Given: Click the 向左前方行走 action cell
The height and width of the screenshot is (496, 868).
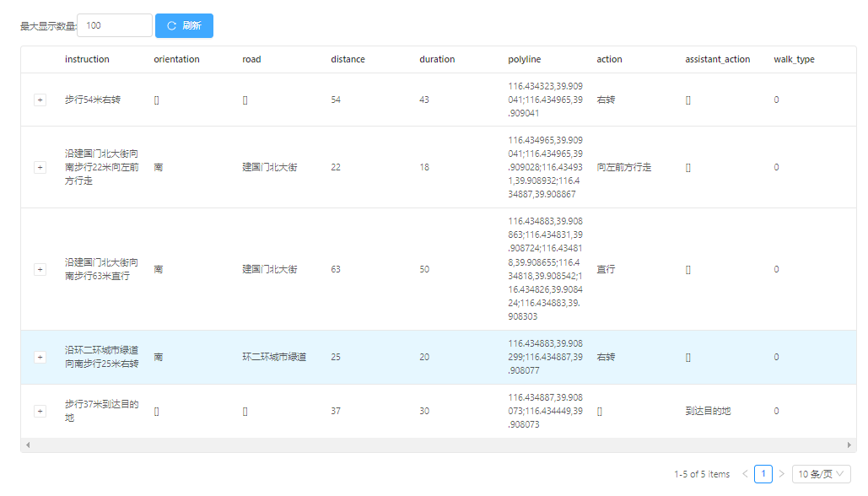Looking at the screenshot, I should click(x=623, y=167).
